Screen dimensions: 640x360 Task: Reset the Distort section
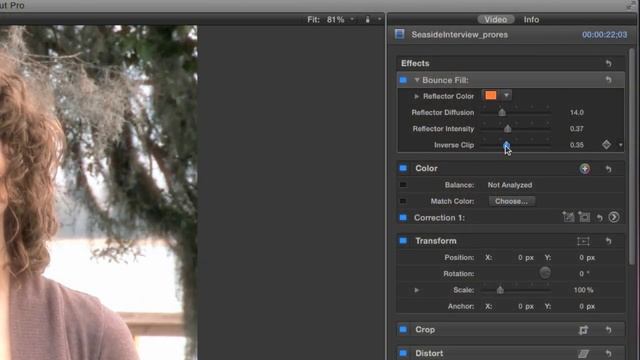[x=608, y=353]
